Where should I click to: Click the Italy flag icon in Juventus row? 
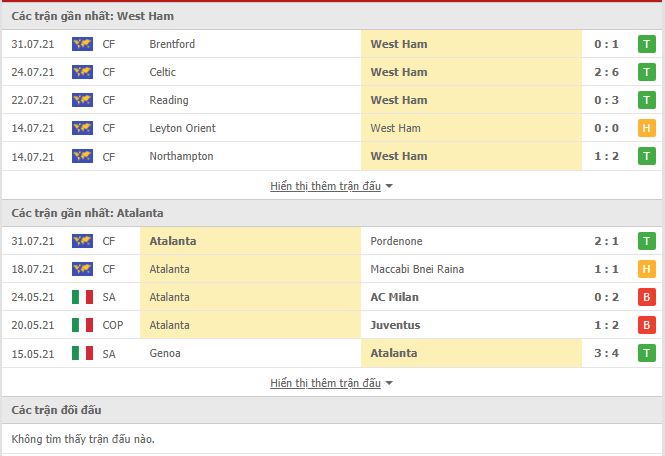[x=82, y=325]
